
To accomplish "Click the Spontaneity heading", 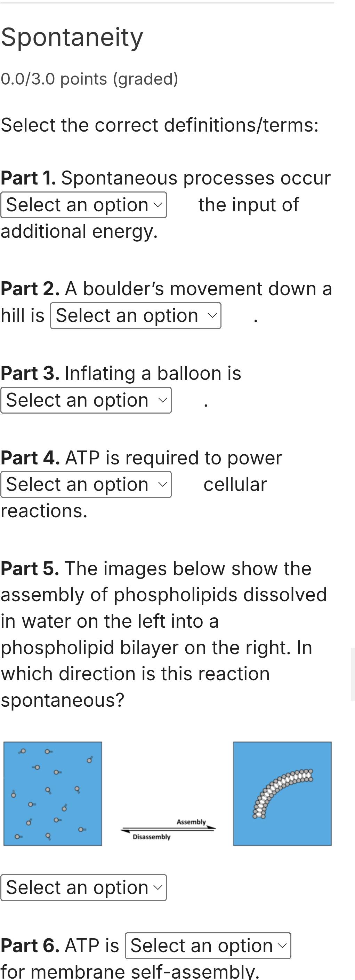I will tap(72, 37).
